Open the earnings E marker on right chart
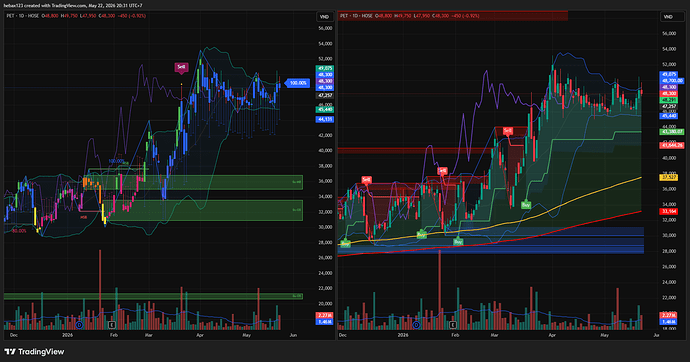The height and width of the screenshot is (362, 690). [x=452, y=325]
